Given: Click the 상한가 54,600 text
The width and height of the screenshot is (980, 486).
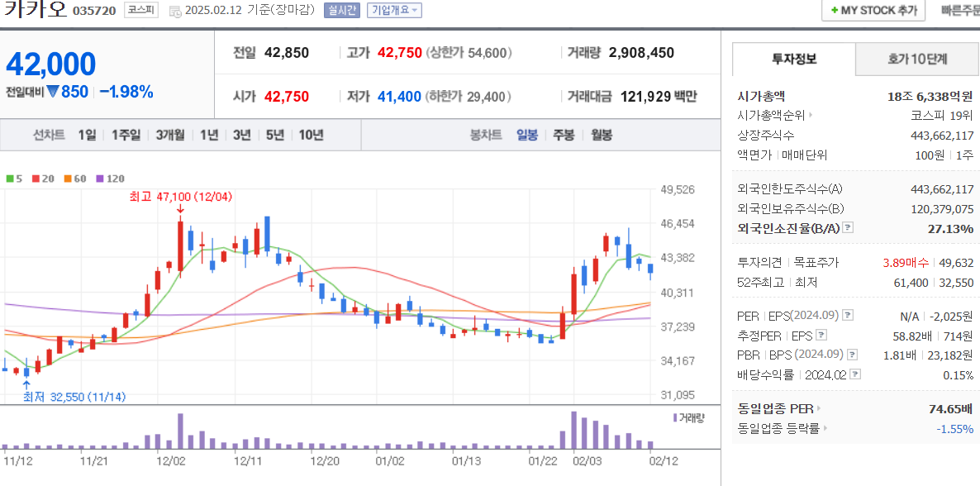Looking at the screenshot, I should 469,53.
